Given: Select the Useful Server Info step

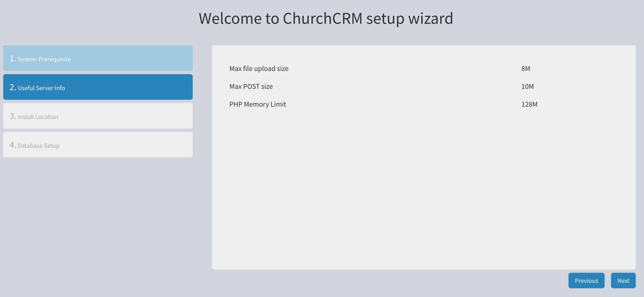Looking at the screenshot, I should [97, 87].
